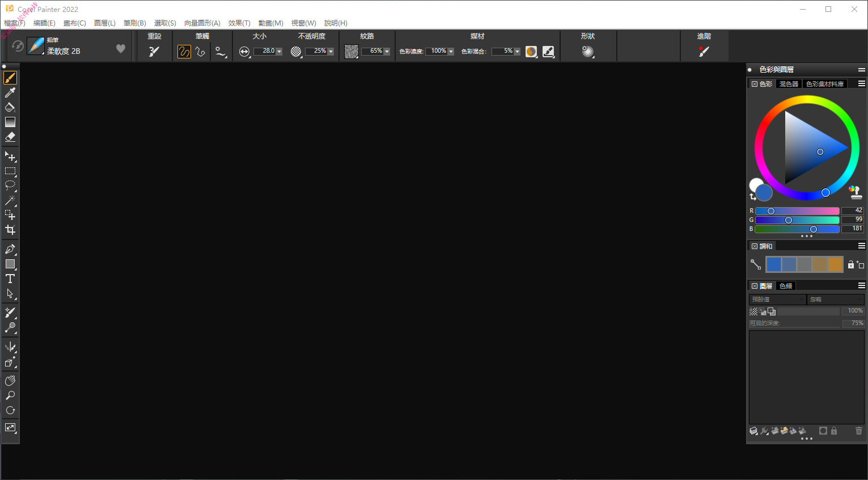Image resolution: width=868 pixels, height=480 pixels.
Task: Click the B channel value field 181
Action: click(853, 229)
